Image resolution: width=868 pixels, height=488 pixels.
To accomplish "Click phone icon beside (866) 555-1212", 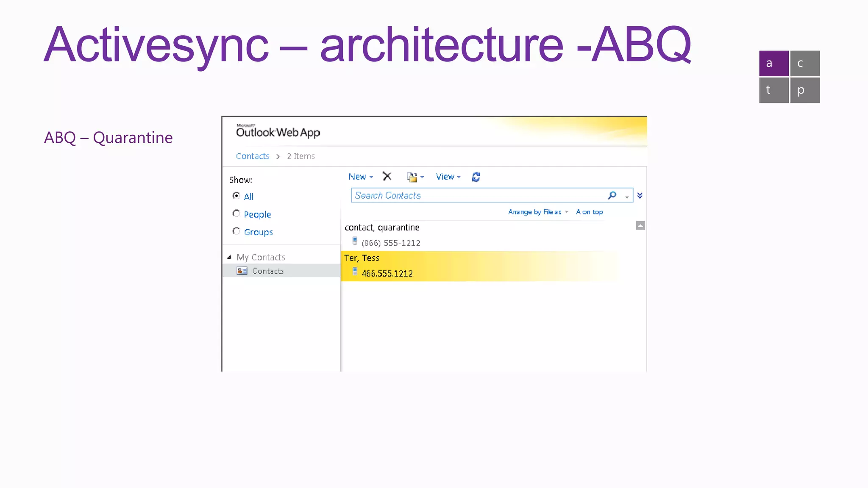I will pyautogui.click(x=355, y=241).
